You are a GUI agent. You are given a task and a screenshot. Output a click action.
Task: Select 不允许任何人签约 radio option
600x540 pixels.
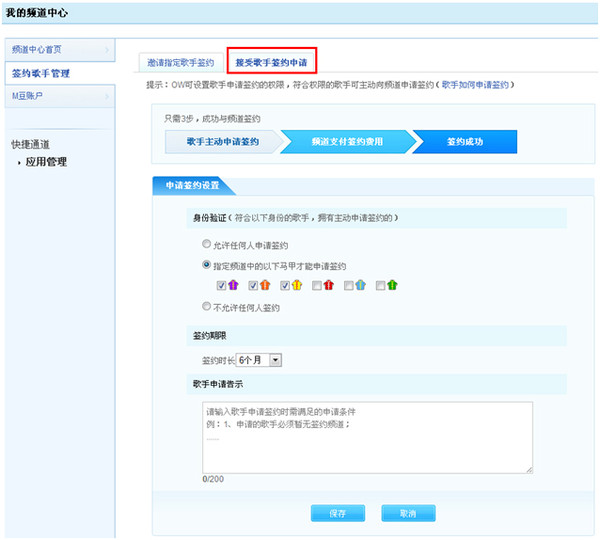(x=206, y=307)
